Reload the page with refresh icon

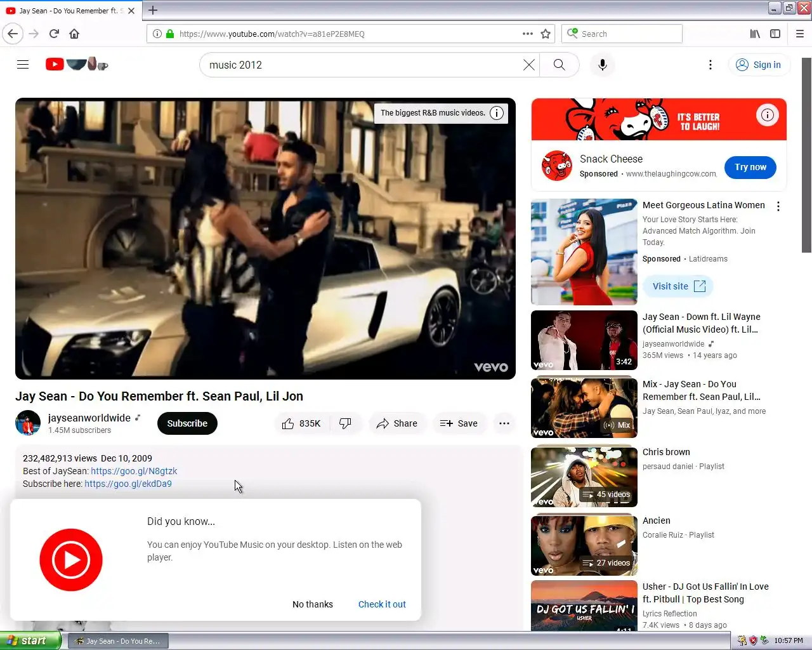(55, 34)
